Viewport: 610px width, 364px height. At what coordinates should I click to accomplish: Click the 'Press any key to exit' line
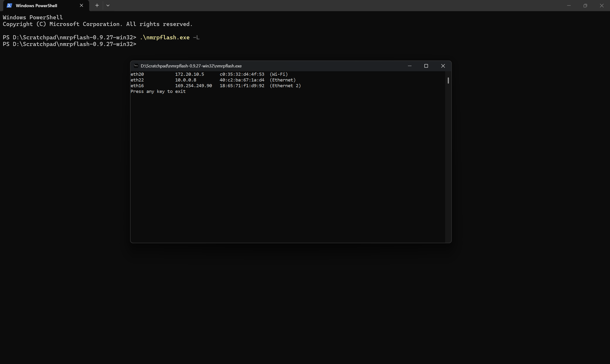158,91
